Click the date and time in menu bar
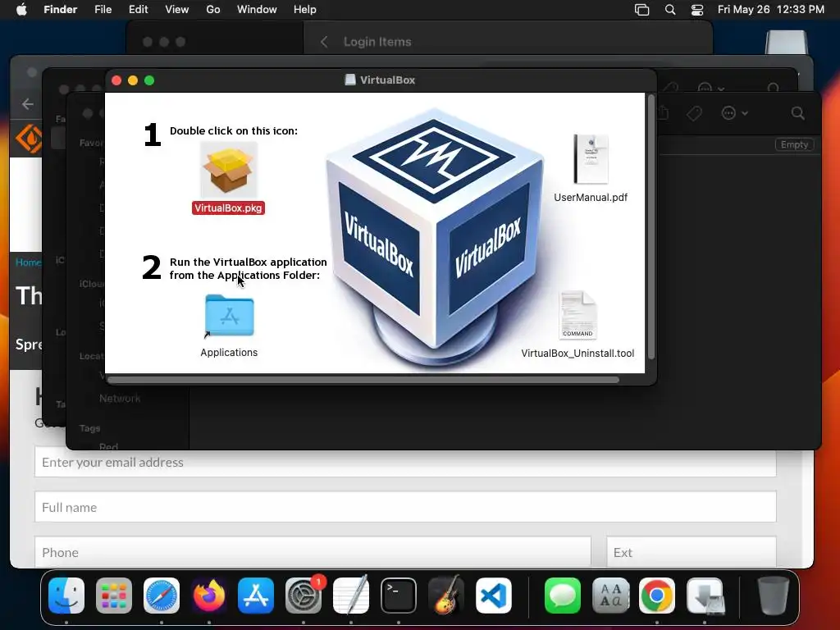The height and width of the screenshot is (630, 840). [771, 10]
